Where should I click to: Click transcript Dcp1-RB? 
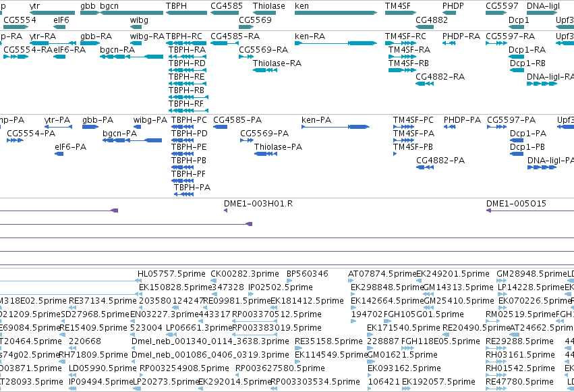(x=527, y=63)
